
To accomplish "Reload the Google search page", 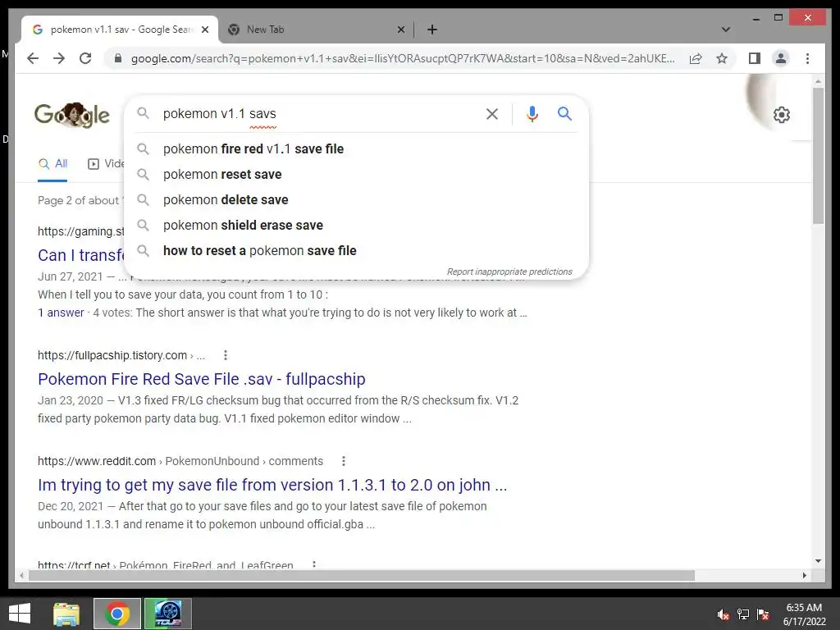I will 85,58.
